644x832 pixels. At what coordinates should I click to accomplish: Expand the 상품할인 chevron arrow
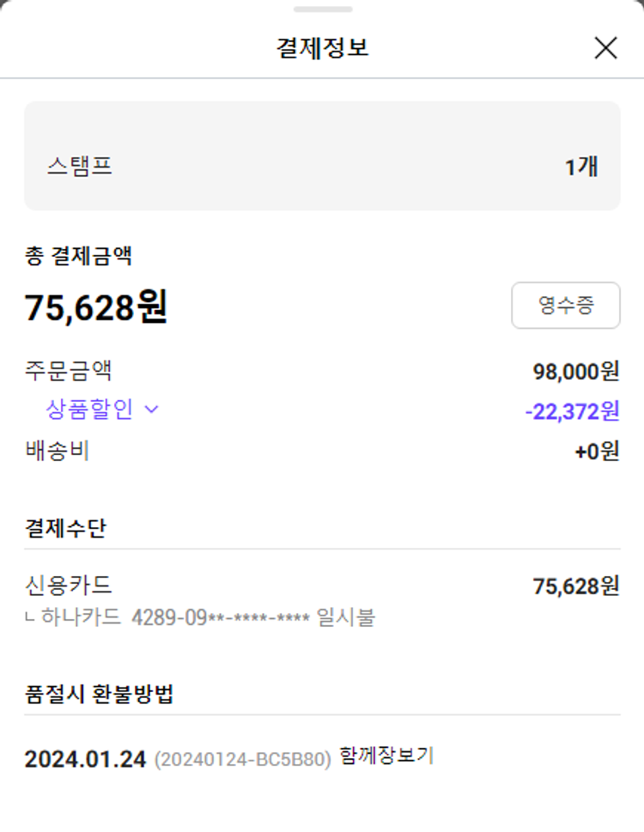pos(152,409)
